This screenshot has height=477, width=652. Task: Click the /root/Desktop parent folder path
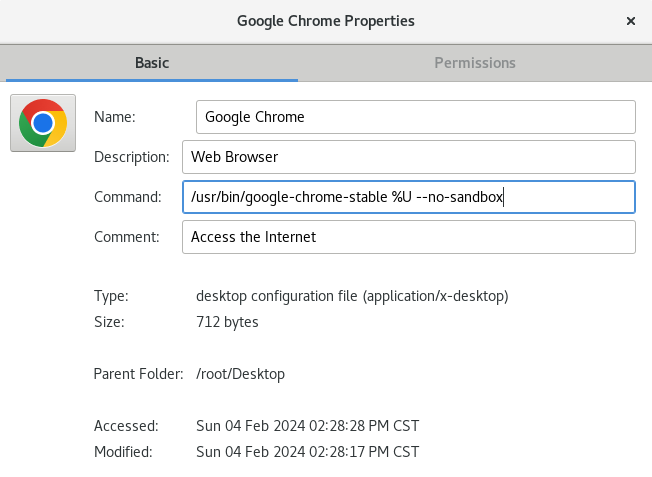(x=241, y=374)
